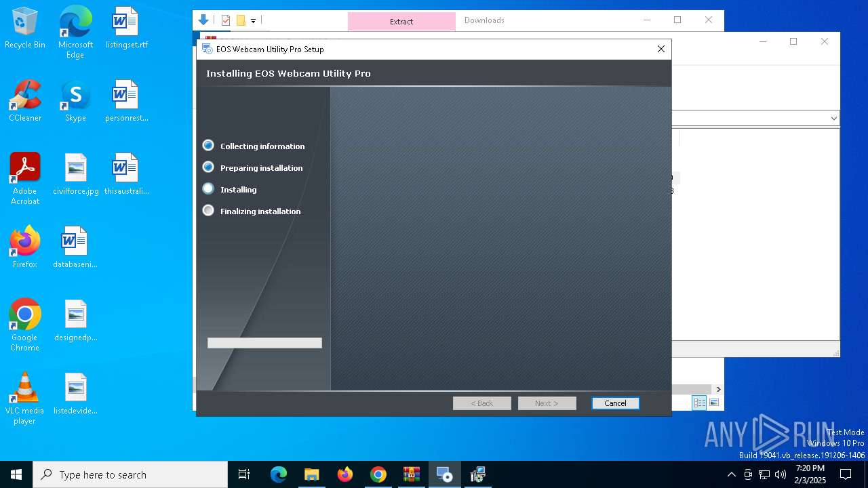Screen dimensions: 868x488
Task: Select the listedevide image file on desktop
Action: pos(75,394)
